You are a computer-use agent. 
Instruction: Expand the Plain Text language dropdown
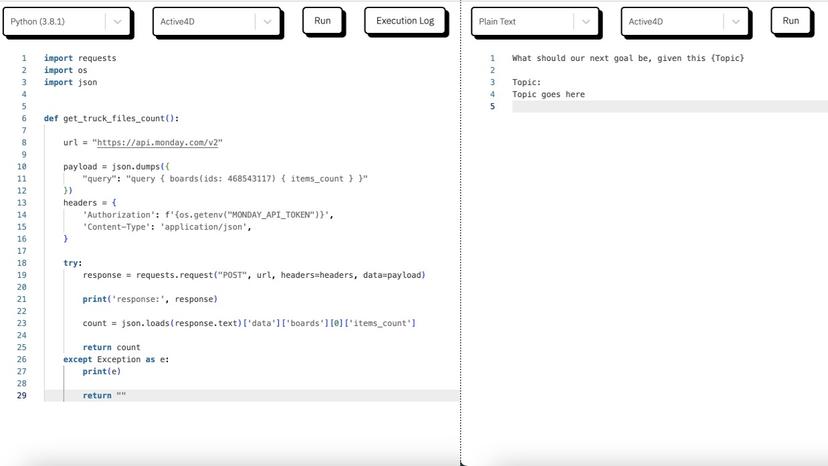pos(534,21)
